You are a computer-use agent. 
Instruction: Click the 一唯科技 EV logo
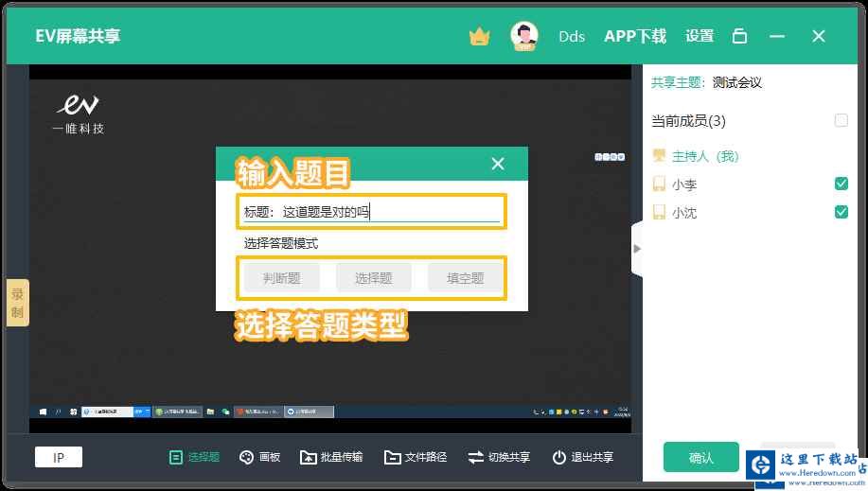(x=79, y=113)
